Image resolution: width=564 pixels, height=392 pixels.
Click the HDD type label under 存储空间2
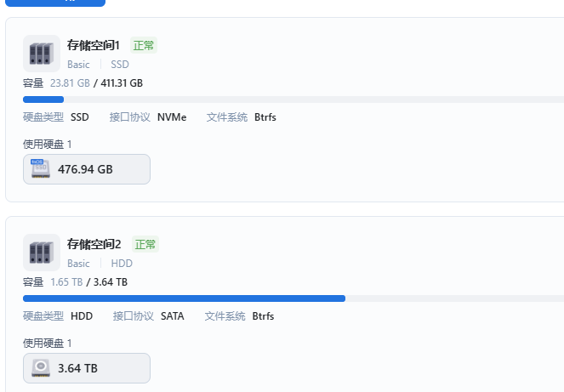[x=122, y=264]
